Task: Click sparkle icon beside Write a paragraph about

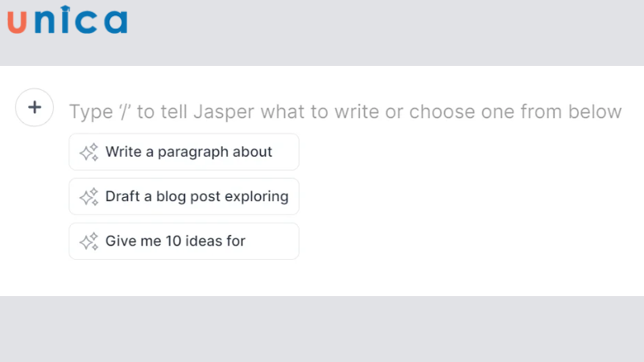Action: pyautogui.click(x=89, y=152)
